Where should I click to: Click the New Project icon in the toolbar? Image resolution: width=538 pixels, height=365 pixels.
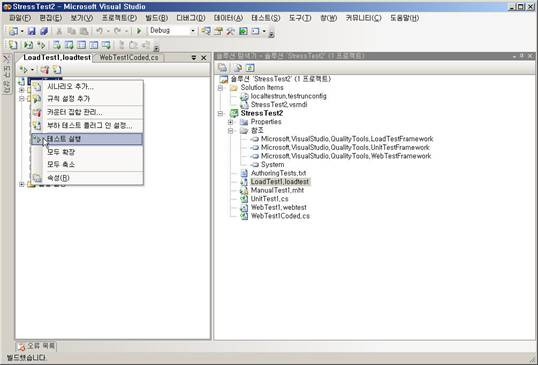(13, 31)
